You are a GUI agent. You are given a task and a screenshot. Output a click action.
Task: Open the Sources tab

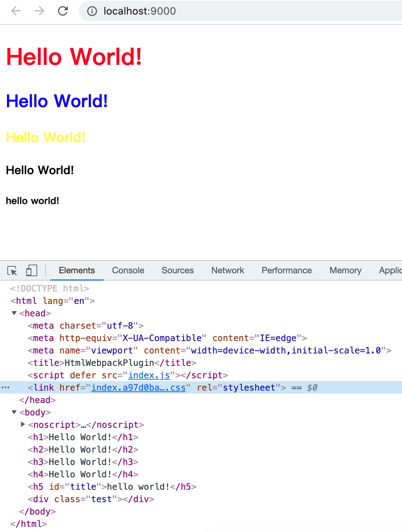point(178,270)
